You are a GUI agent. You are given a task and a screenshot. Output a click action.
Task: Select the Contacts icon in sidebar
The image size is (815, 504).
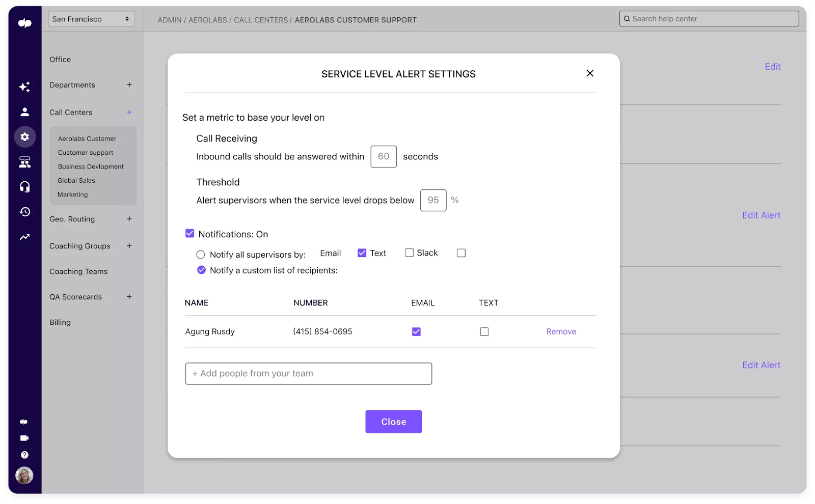click(24, 112)
